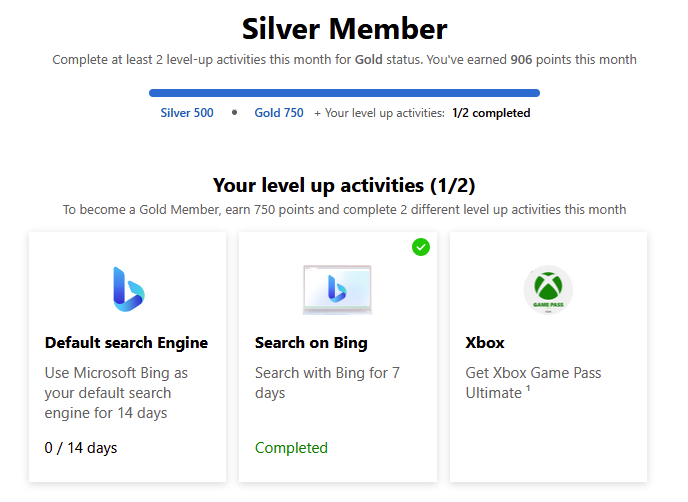Click the Search with Bing for 7 days text

(327, 383)
